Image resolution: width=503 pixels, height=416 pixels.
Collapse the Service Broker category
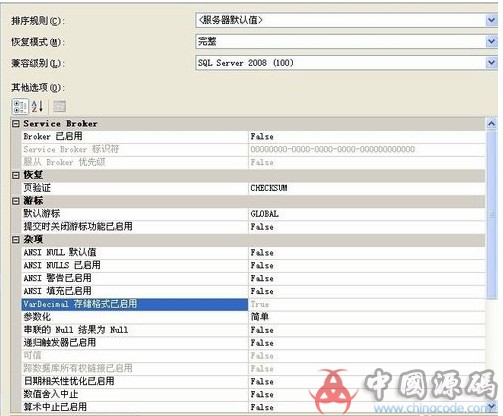coord(15,124)
